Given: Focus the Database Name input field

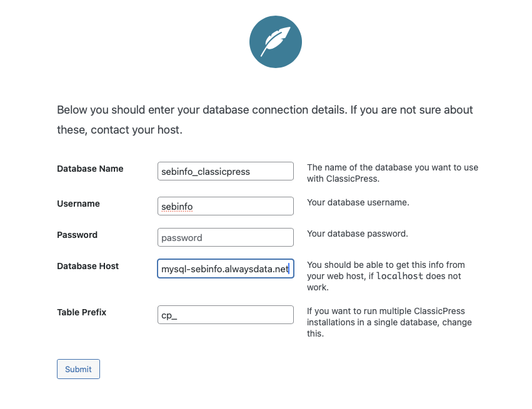Looking at the screenshot, I should pos(225,171).
